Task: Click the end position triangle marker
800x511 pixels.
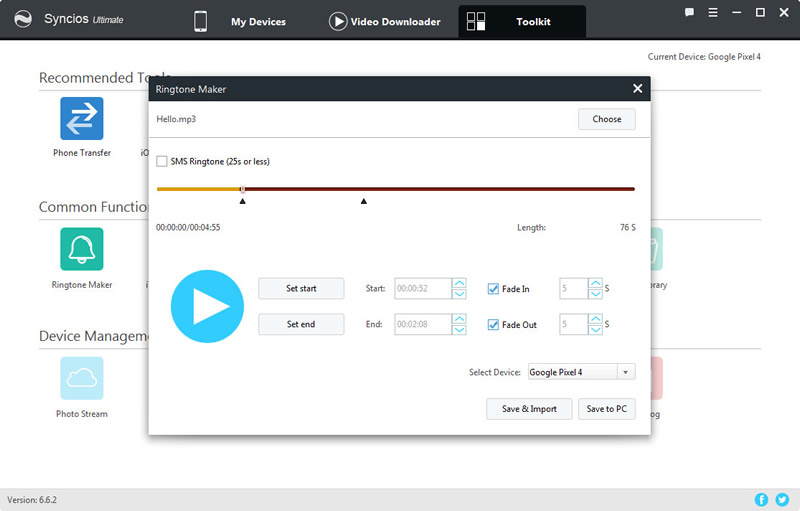Action: (364, 201)
